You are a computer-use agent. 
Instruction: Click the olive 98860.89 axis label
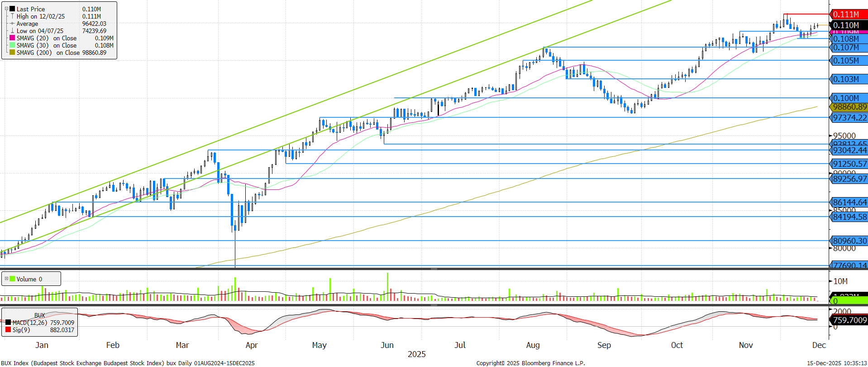(x=849, y=107)
